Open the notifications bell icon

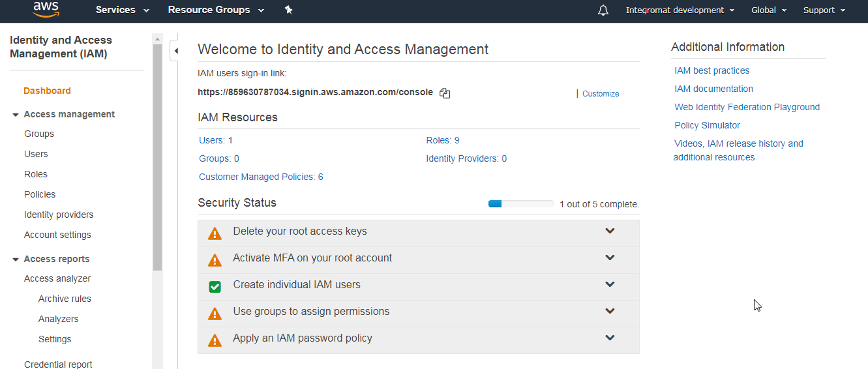click(x=603, y=10)
